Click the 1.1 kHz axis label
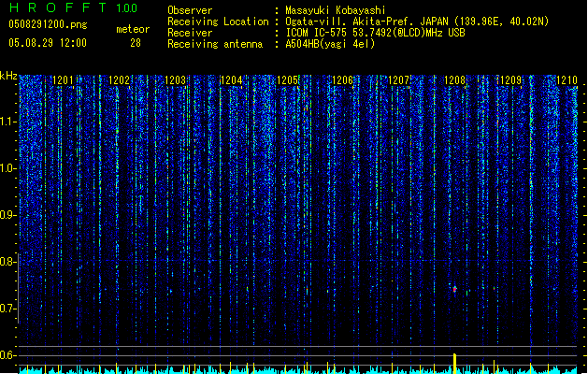Viewport: 588px width, 374px height. click(x=8, y=122)
